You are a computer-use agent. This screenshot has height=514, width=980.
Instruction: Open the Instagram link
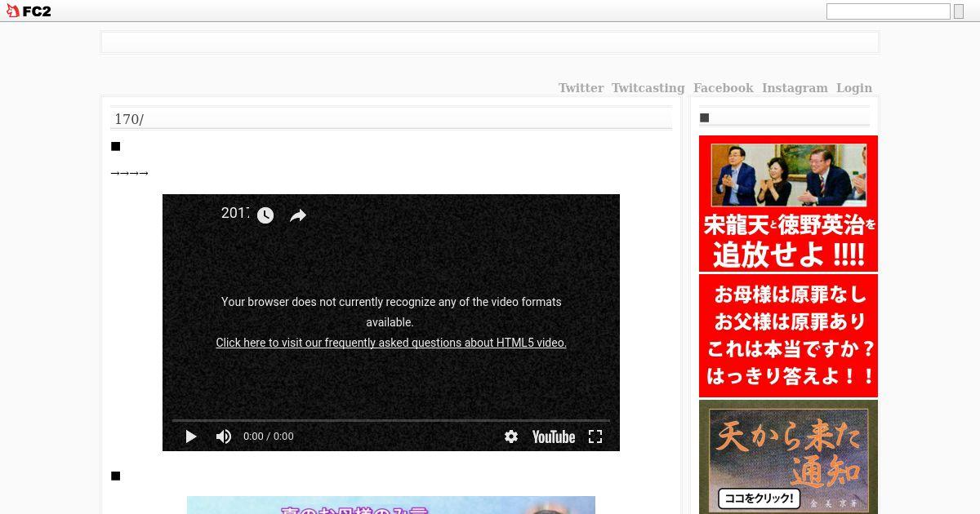coord(795,88)
